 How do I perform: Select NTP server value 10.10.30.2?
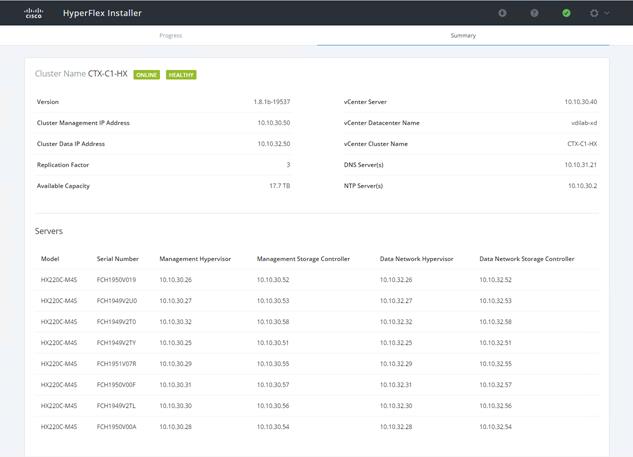point(583,186)
